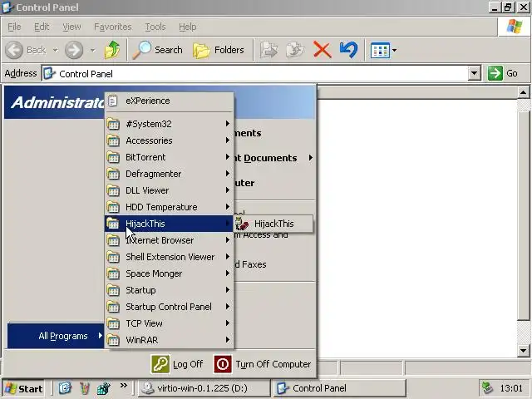Open the Startup program group
Image resolution: width=532 pixels, height=399 pixels.
coord(169,290)
